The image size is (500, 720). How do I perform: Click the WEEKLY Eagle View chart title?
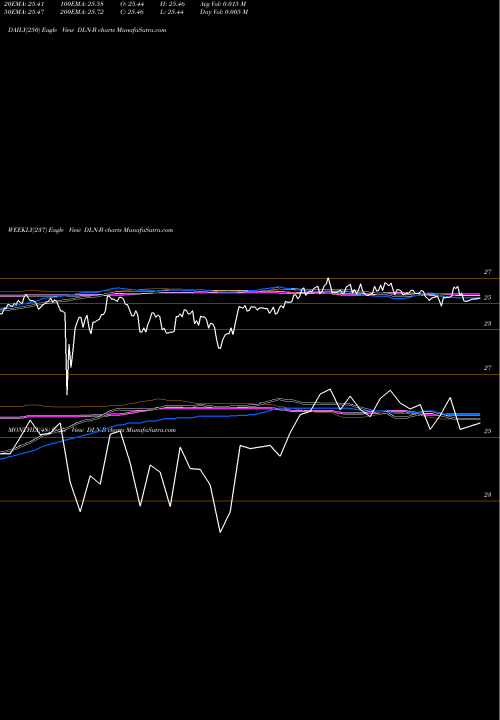[x=90, y=230]
